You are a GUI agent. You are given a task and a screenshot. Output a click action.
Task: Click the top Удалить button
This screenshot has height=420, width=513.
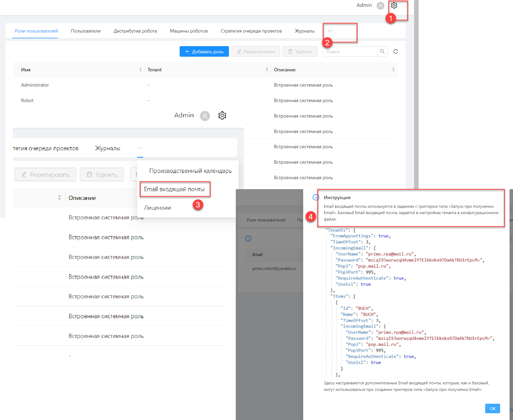coord(300,52)
